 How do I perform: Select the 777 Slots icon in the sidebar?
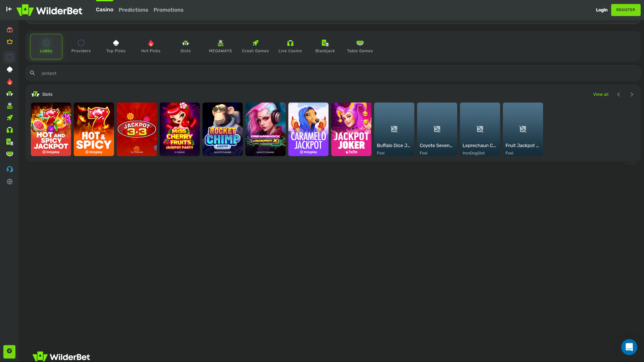(x=10, y=94)
